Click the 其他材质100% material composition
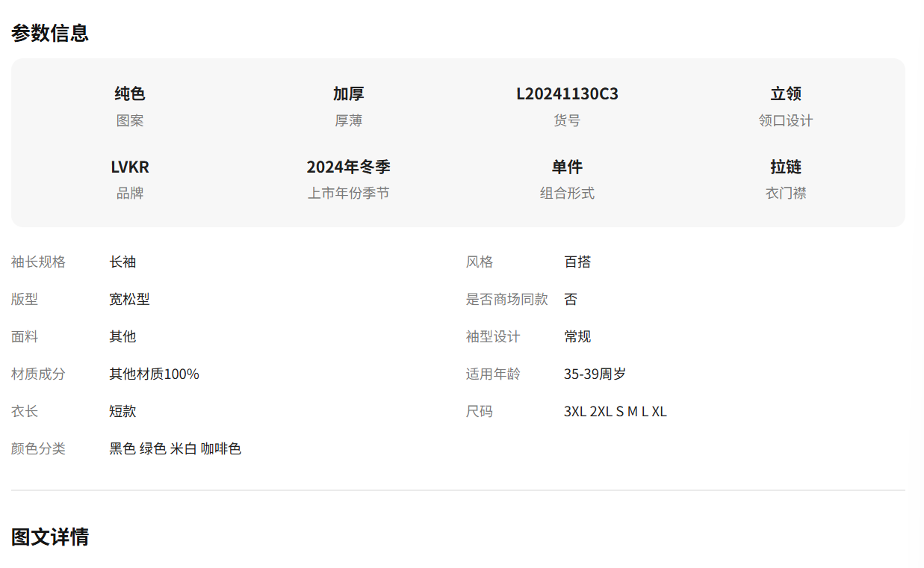Image resolution: width=924 pixels, height=568 pixels. coord(154,374)
